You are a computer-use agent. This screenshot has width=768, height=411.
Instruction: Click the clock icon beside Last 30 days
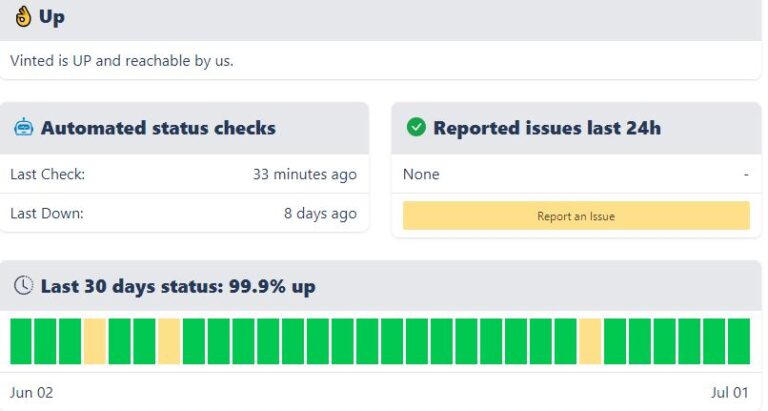[x=23, y=286]
